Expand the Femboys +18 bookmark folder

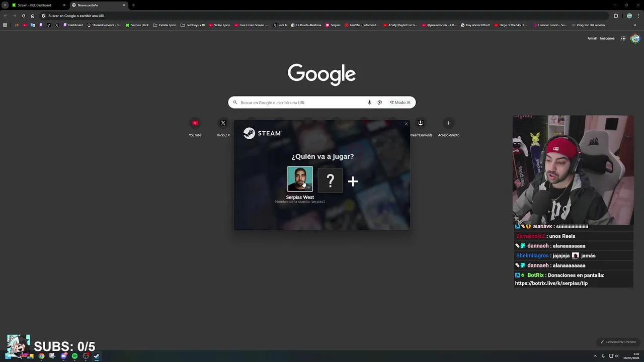pyautogui.click(x=193, y=25)
